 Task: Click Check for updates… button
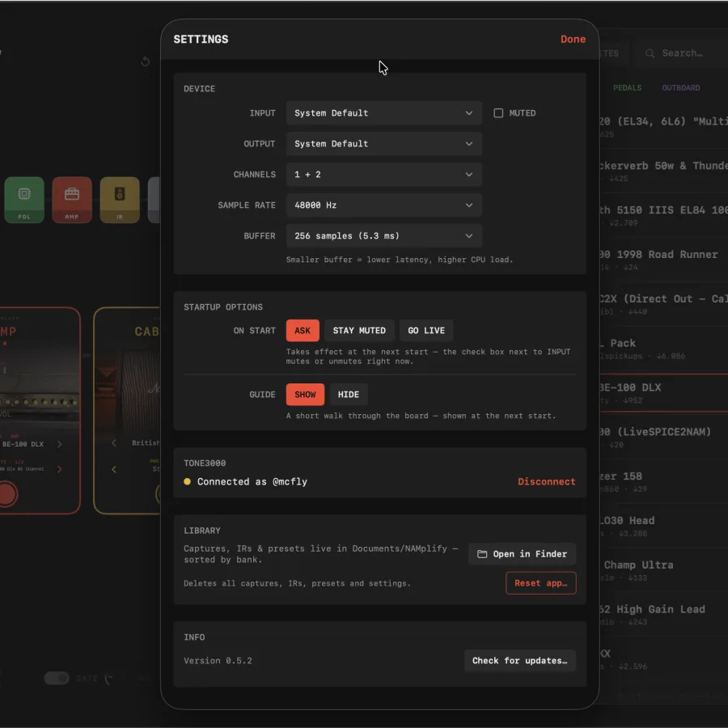[520, 661]
